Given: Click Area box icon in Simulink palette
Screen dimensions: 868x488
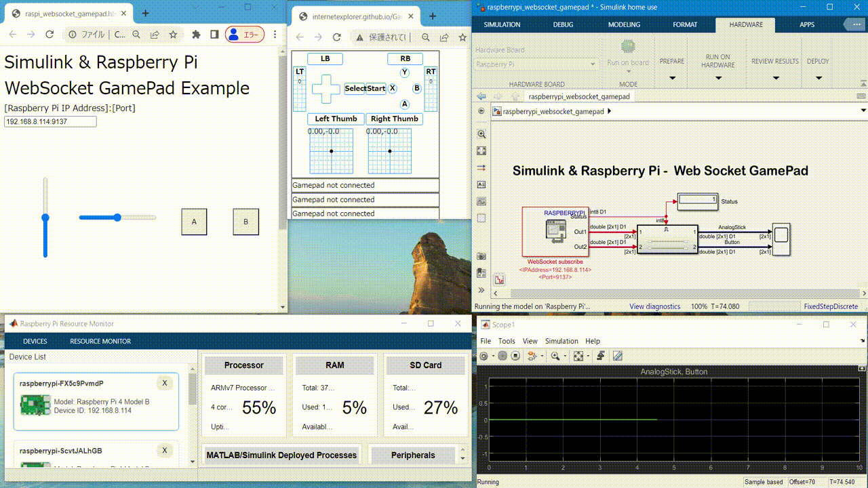Looking at the screenshot, I should click(x=481, y=218).
